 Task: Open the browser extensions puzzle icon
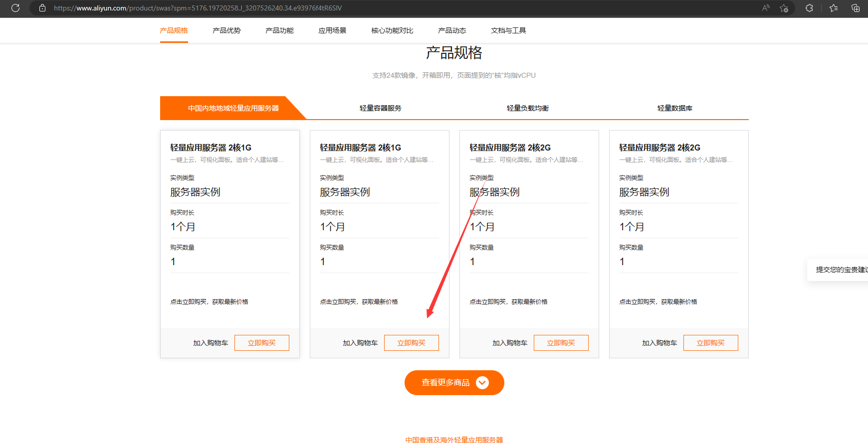coord(809,8)
